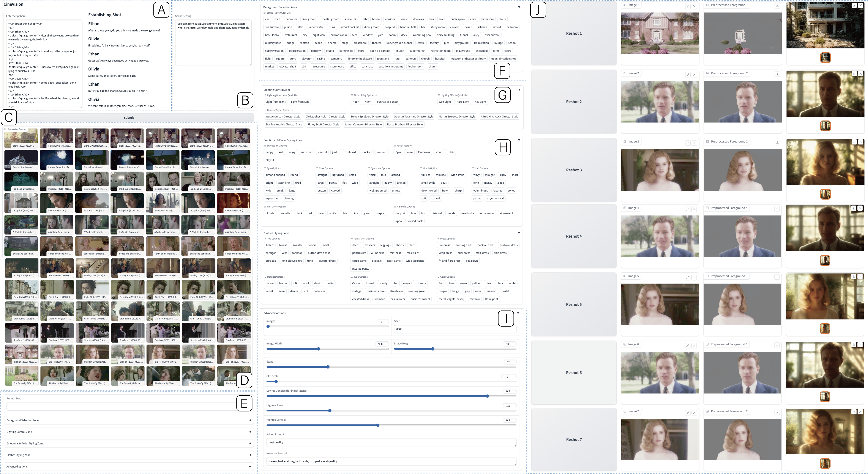This screenshot has width=868, height=474.
Task: Collapse the Advanced options panel arrow
Action: click(x=518, y=313)
